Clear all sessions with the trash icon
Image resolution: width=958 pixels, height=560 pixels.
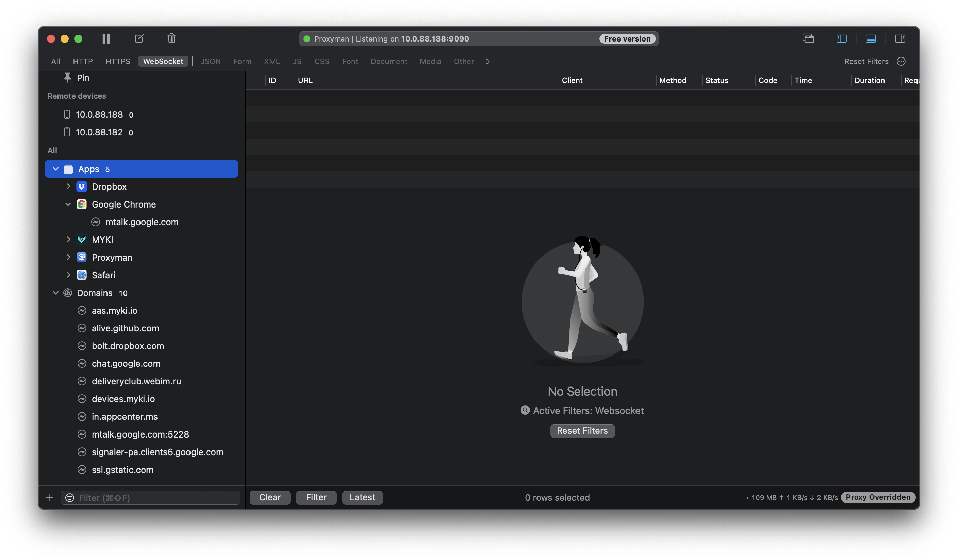pos(171,38)
